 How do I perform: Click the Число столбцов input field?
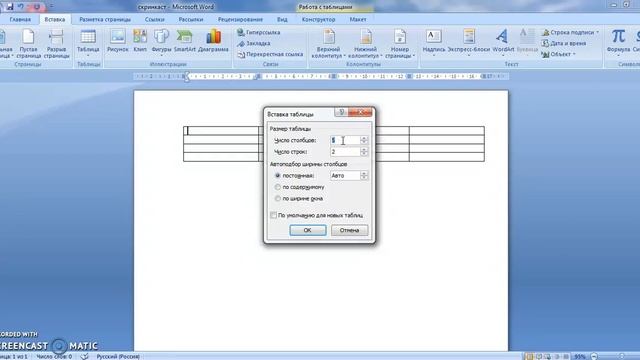[345, 140]
